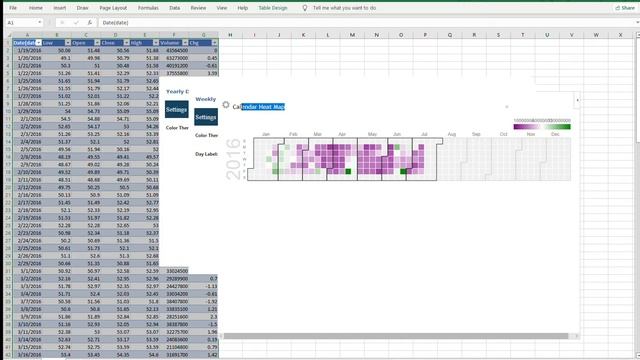Click the dark green July cell in heat map
The image size is (640, 360).
[x=403, y=172]
